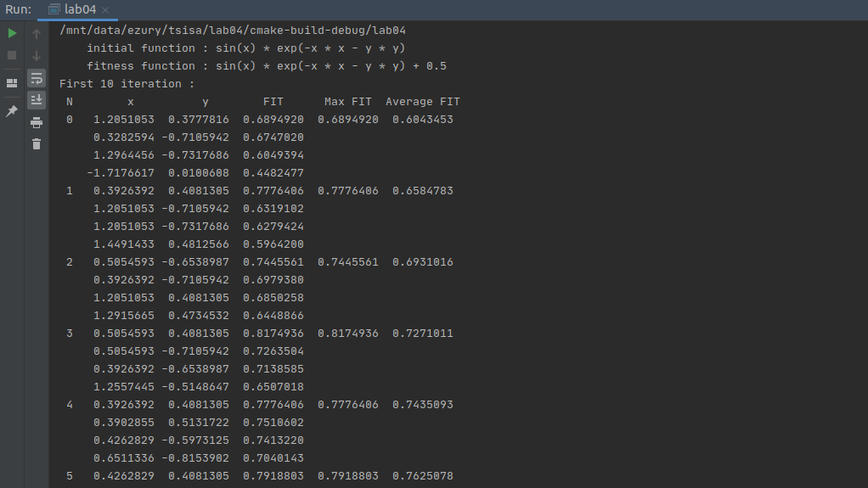
Task: Click x value 1.2964456
Action: click(x=123, y=155)
